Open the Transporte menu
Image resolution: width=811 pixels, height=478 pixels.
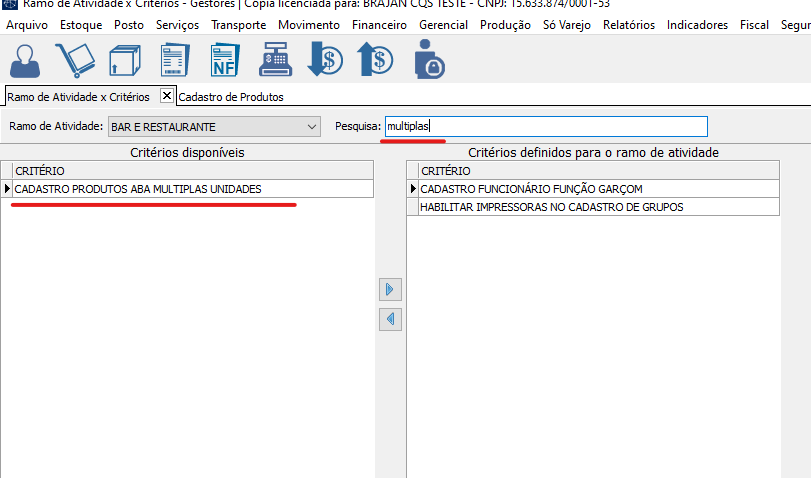coord(238,25)
